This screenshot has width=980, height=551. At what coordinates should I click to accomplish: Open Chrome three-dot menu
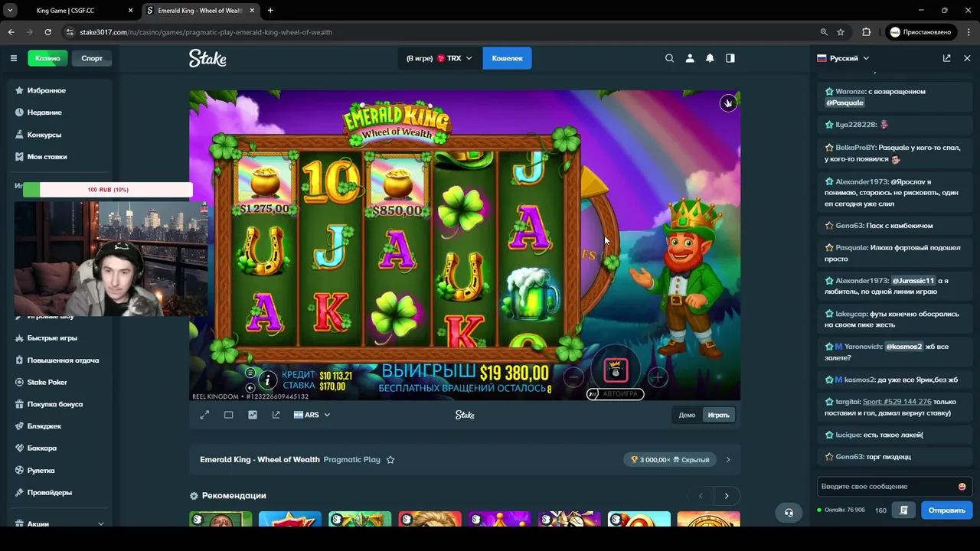click(x=968, y=32)
